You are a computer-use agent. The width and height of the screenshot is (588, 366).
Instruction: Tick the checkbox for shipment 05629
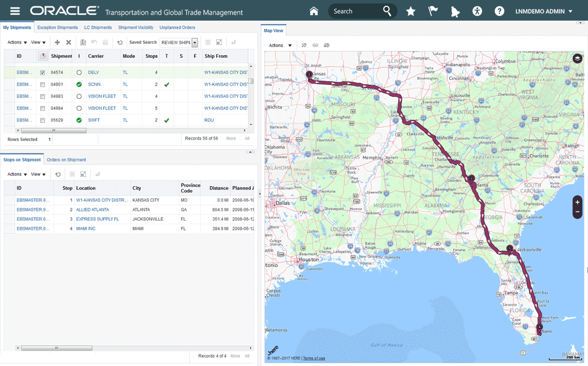click(x=43, y=120)
